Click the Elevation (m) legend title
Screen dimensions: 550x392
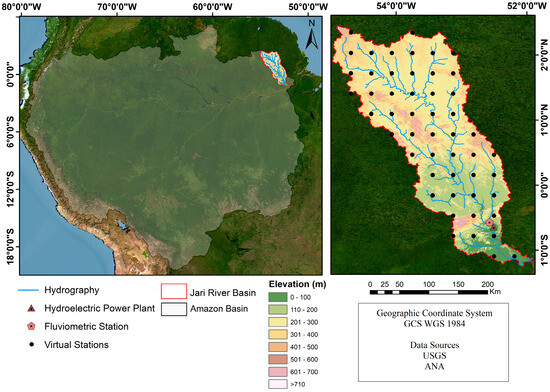297,284
